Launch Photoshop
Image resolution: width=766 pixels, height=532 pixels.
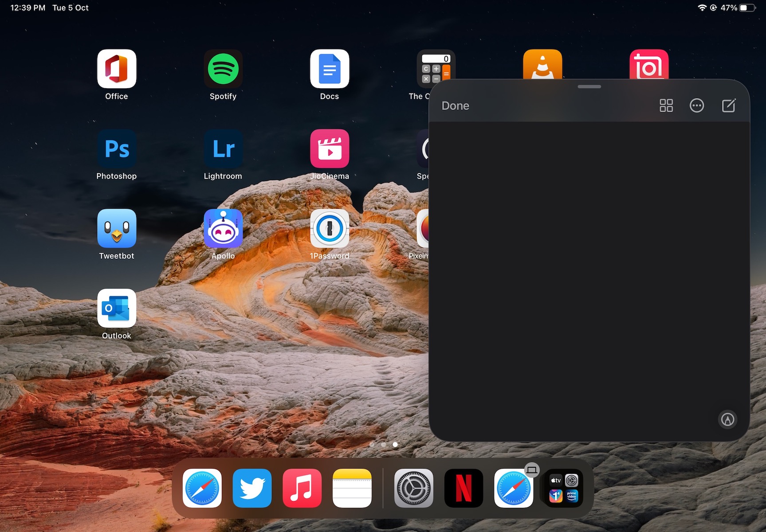(x=117, y=149)
